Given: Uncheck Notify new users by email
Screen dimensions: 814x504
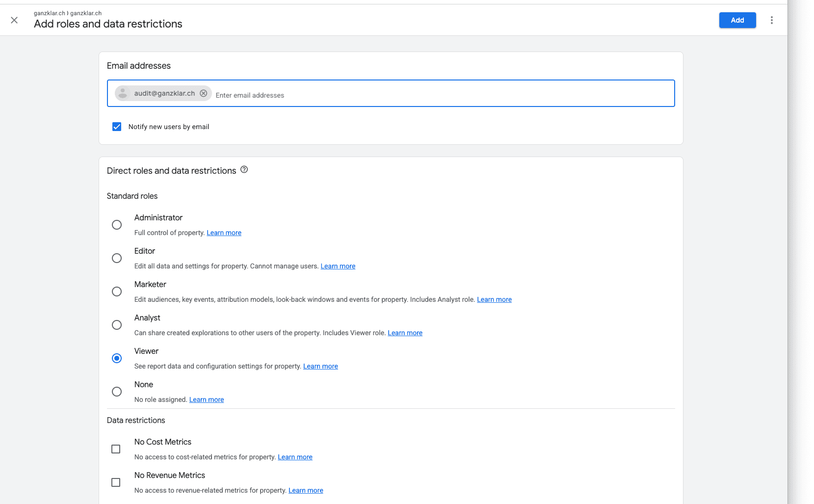Looking at the screenshot, I should (x=117, y=127).
